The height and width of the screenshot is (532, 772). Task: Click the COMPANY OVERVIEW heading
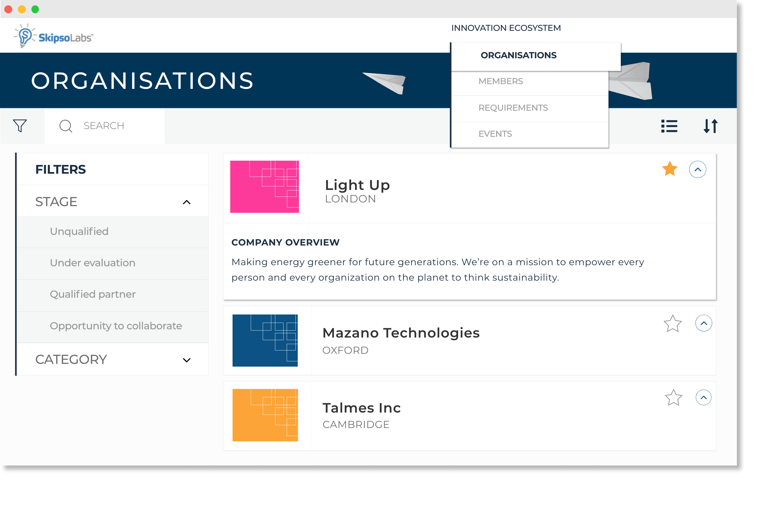coord(285,242)
